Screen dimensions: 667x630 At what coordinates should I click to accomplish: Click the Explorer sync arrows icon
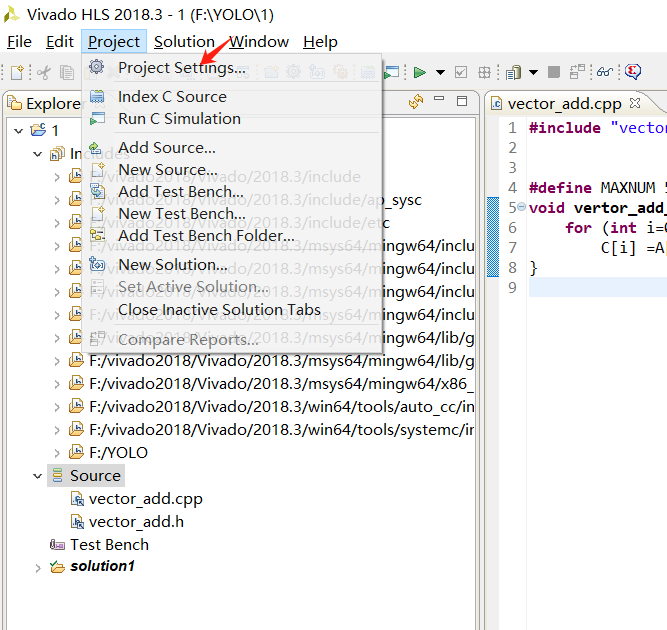tap(416, 101)
